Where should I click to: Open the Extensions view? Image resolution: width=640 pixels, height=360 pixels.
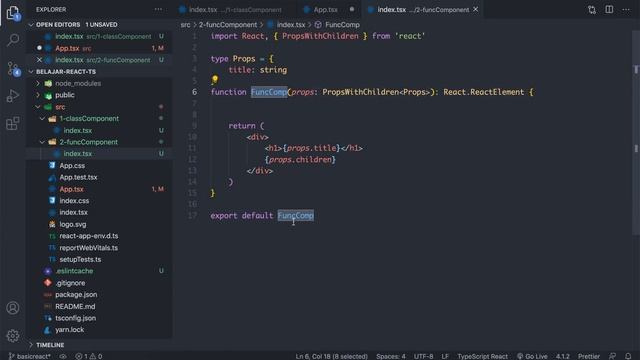tap(13, 123)
